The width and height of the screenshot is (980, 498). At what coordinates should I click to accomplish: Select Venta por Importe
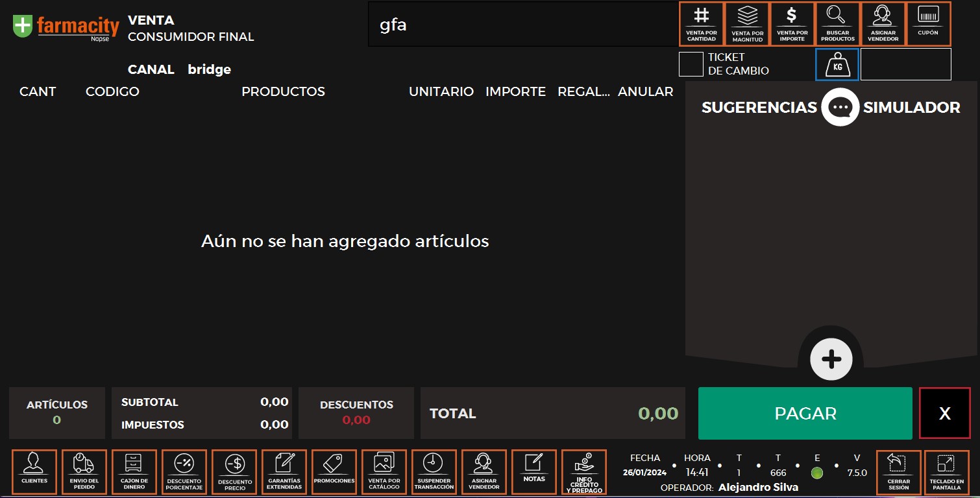tap(792, 24)
